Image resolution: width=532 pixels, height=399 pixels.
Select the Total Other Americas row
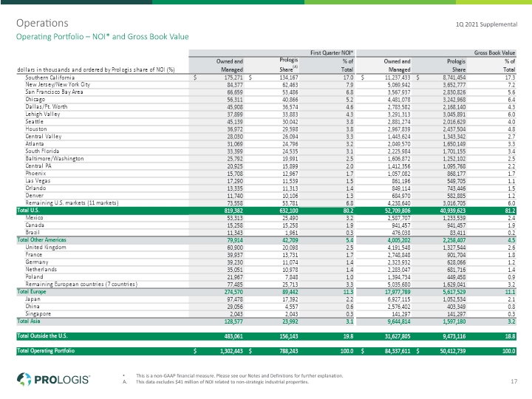tap(266, 240)
